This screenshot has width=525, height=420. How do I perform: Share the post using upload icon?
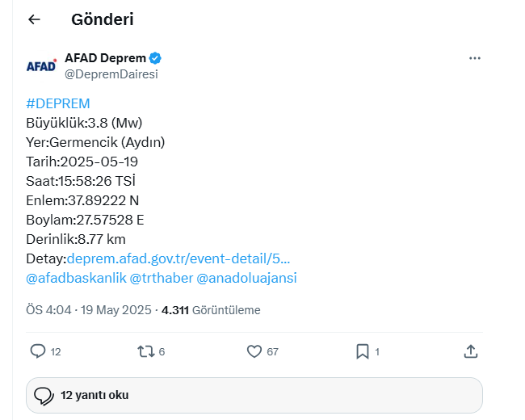(x=470, y=351)
